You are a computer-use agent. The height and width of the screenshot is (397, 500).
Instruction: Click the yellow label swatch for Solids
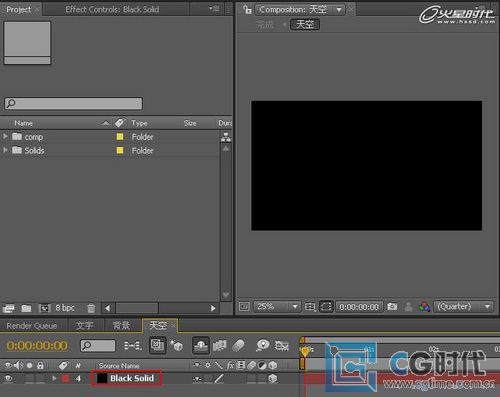[x=120, y=150]
